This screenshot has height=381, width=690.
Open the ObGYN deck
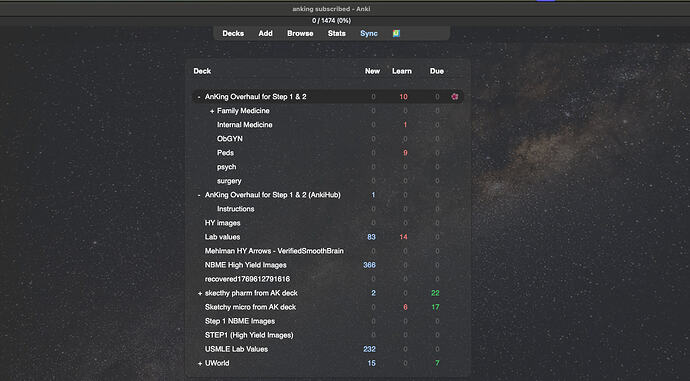[230, 139]
